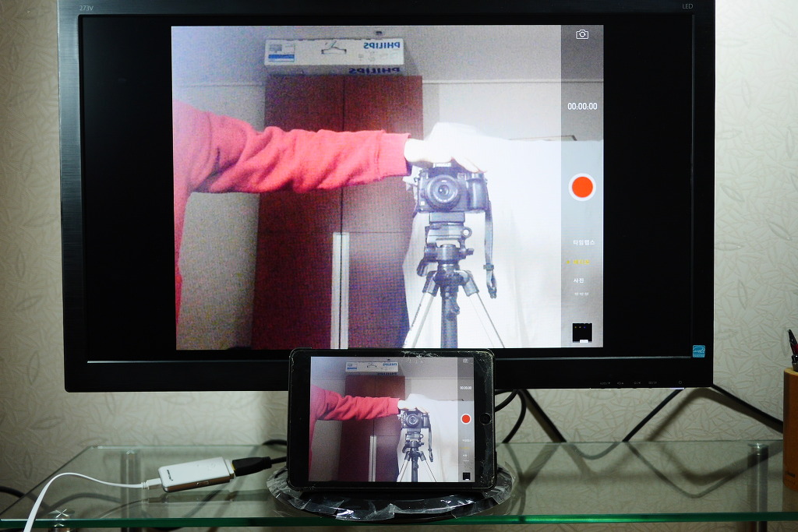Select the yellow 비디오 mode on the monitor
This screenshot has height=532, width=798.
[x=581, y=262]
